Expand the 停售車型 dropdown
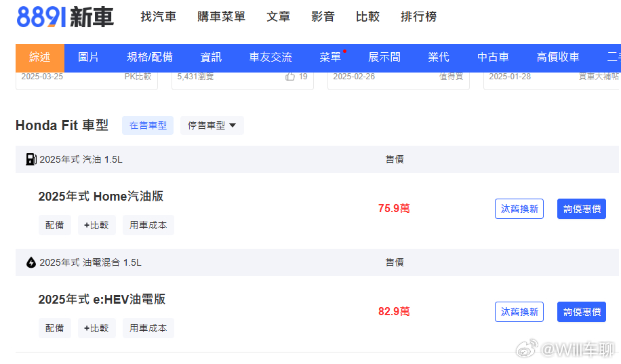Viewport: 621px width, 364px height. tap(212, 125)
